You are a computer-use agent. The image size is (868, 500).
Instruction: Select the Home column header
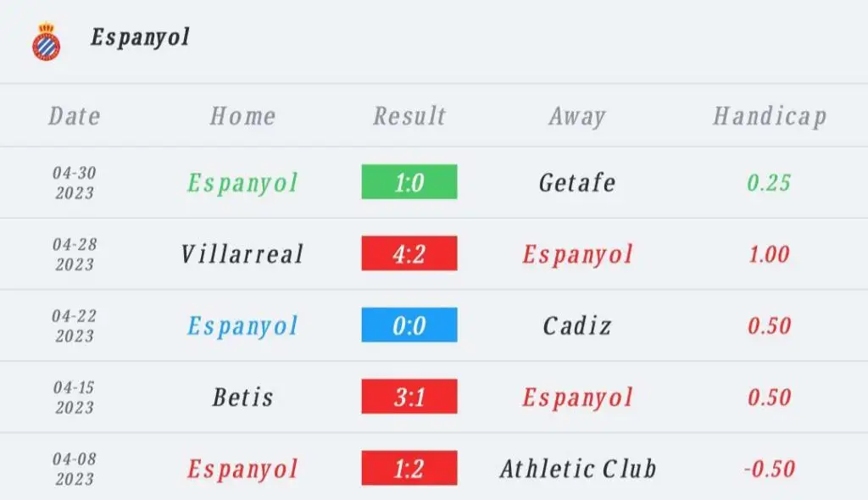point(242,116)
